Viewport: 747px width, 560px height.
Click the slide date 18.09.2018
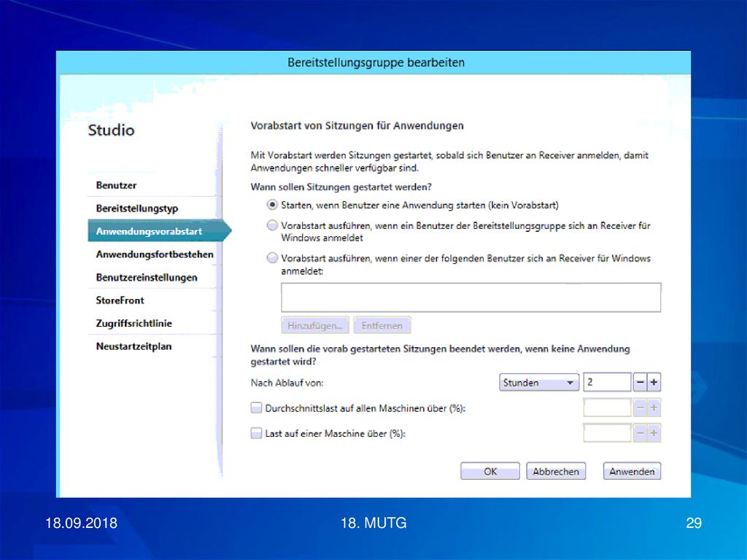(x=82, y=524)
